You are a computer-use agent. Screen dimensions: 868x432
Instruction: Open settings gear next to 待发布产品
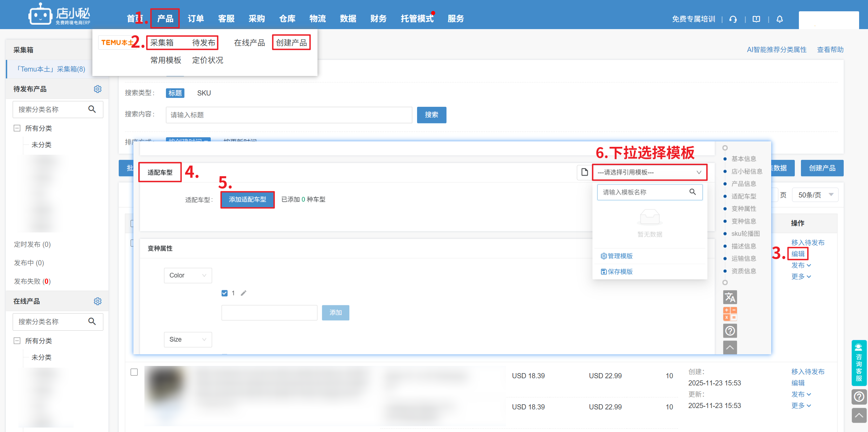pos(98,89)
